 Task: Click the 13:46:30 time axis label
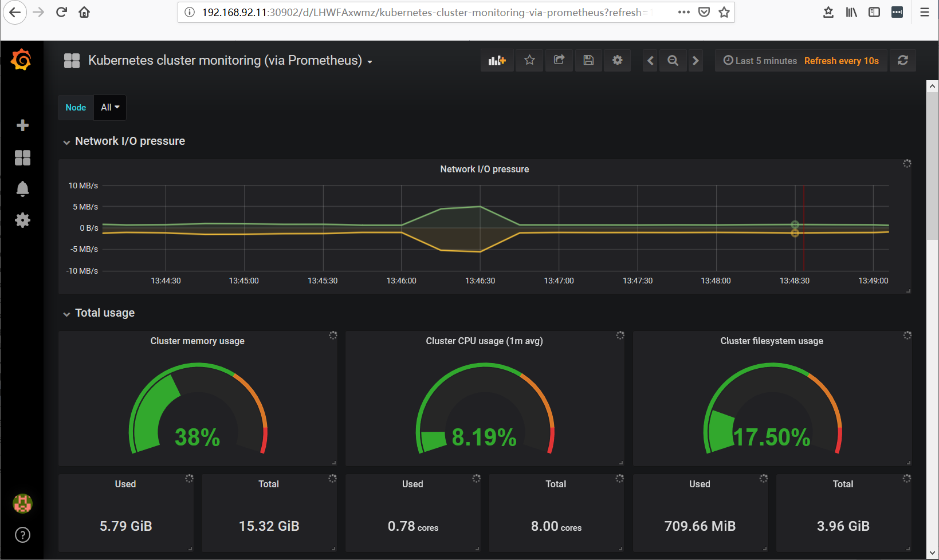[x=480, y=281]
